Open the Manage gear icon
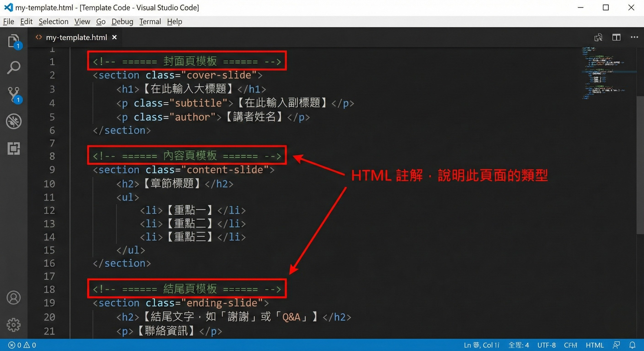The image size is (644, 351). coord(13,324)
